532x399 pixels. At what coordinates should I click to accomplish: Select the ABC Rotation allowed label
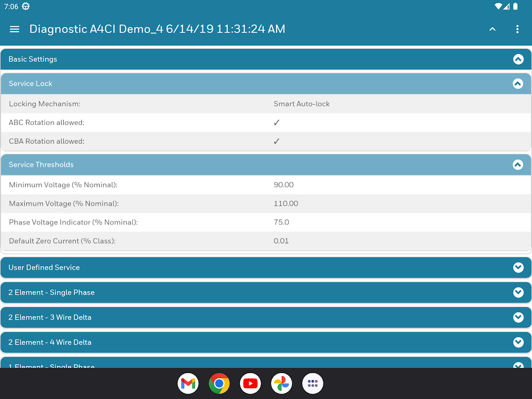(46, 123)
